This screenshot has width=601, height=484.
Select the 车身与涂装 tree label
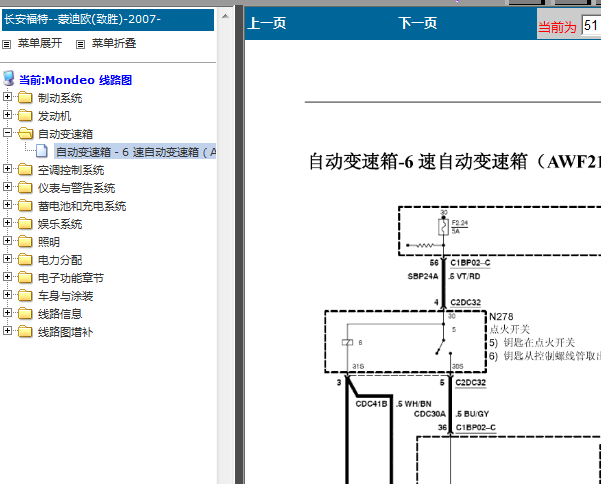66,296
